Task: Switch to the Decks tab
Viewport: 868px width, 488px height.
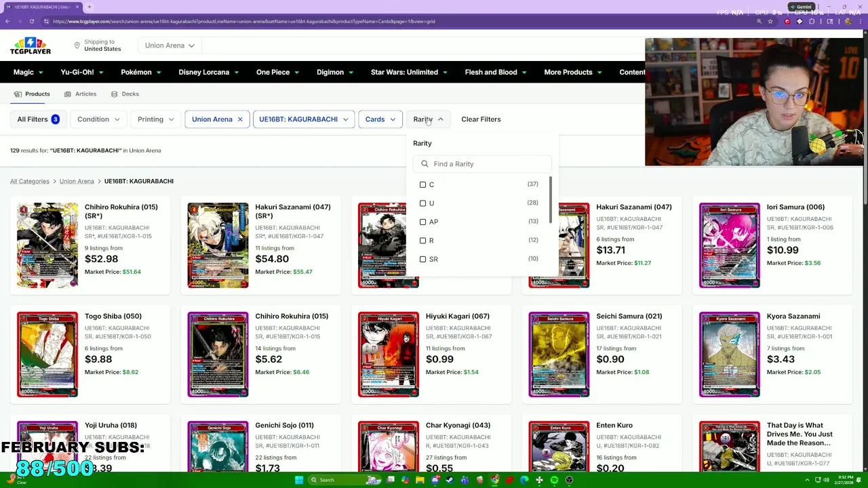Action: (125, 94)
